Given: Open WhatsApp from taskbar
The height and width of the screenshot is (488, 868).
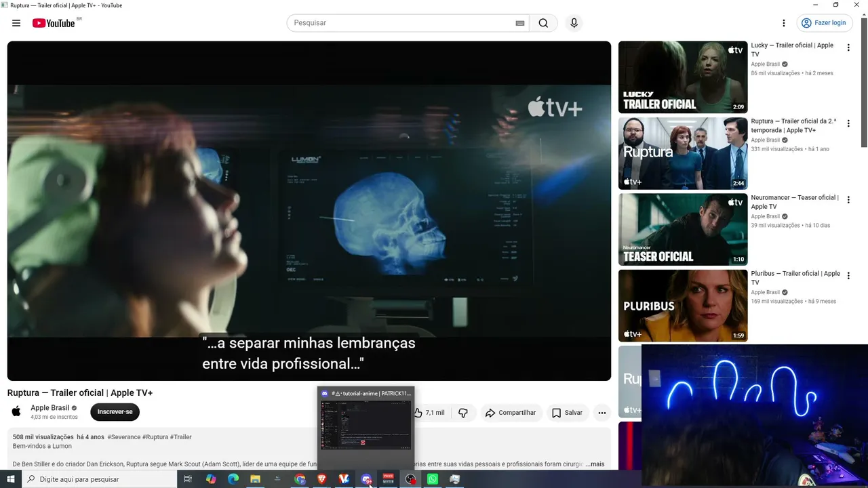Looking at the screenshot, I should pyautogui.click(x=433, y=479).
